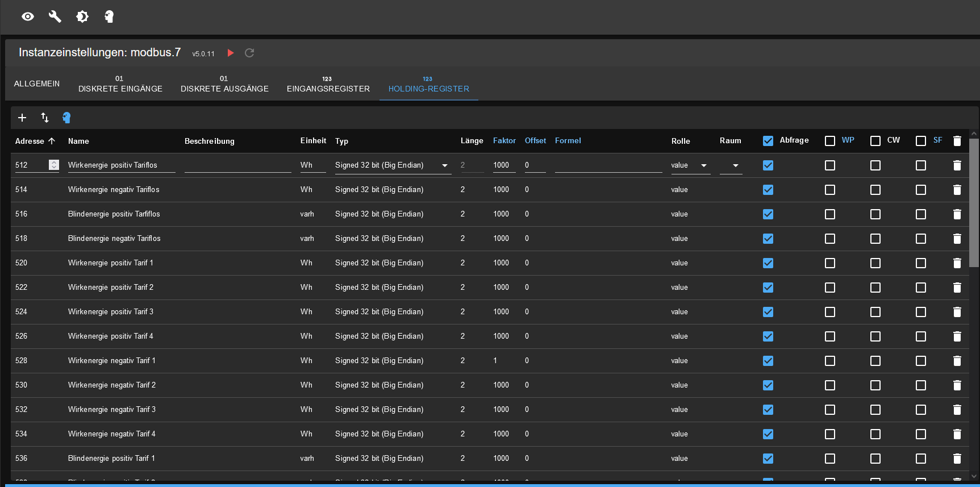Screen dimensions: 980x487
Task: Toggle the header Abfrage checkbox
Action: coord(768,141)
